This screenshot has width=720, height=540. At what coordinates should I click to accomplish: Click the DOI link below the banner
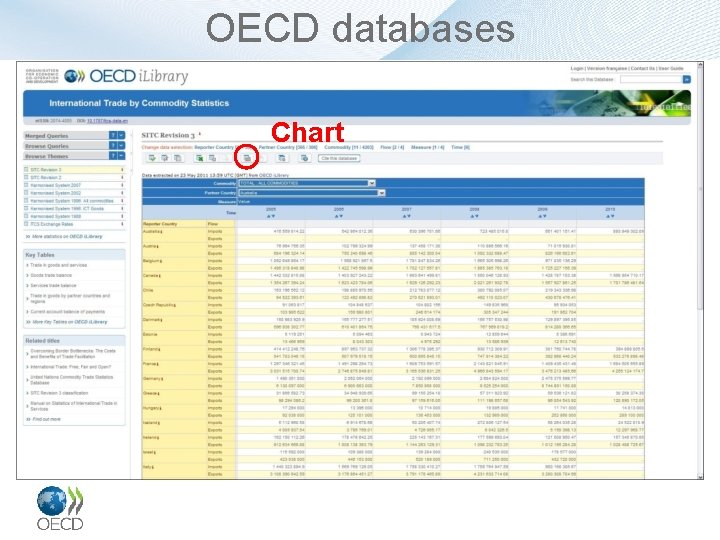(107, 121)
